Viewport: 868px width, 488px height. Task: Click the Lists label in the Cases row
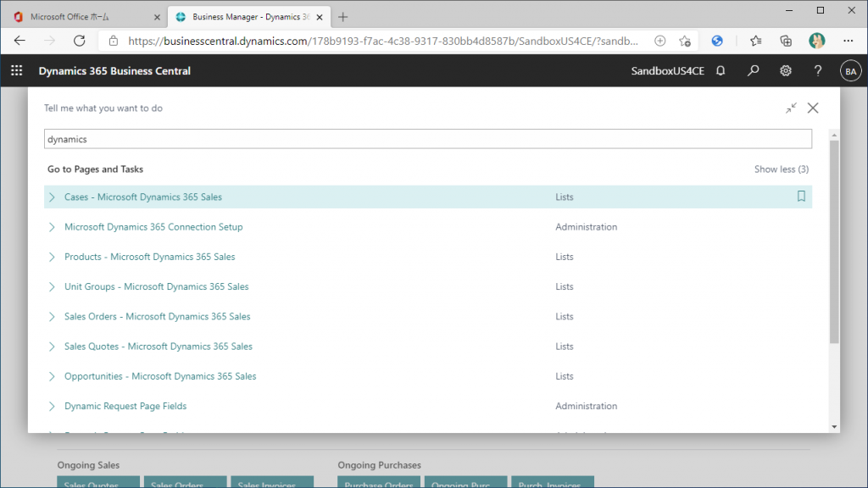[564, 197]
